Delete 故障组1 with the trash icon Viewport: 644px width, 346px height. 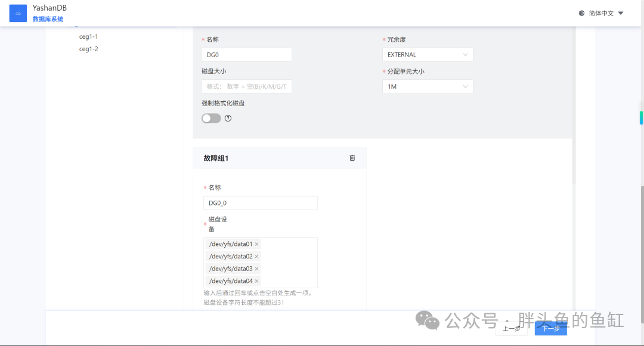tap(352, 158)
